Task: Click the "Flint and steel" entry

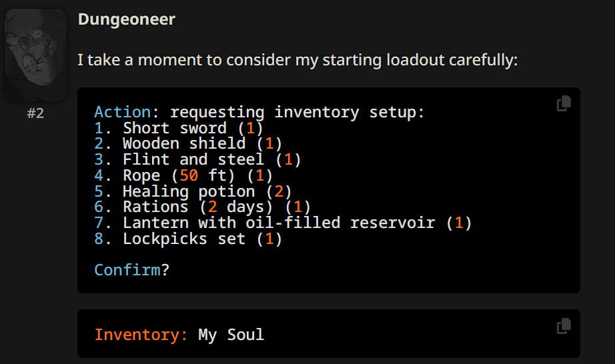Action: coord(193,159)
